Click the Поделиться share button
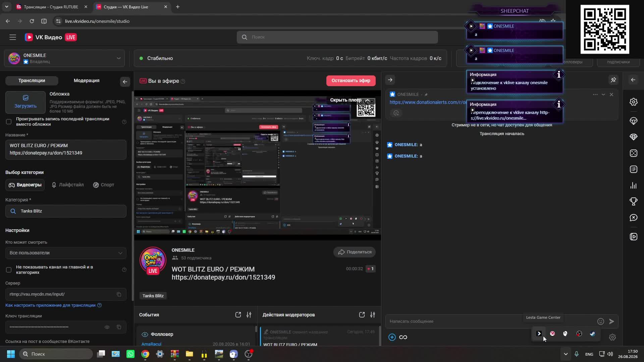This screenshot has width=644, height=362. tap(355, 252)
